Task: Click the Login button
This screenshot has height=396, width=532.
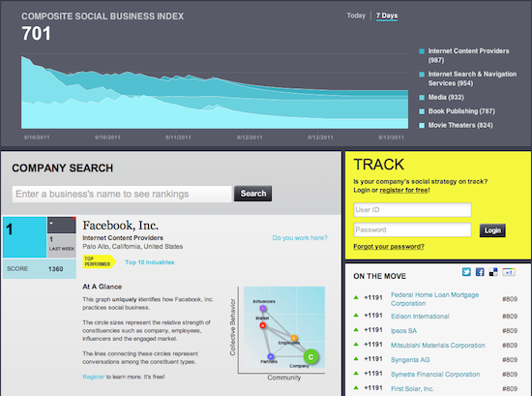Action: [492, 230]
